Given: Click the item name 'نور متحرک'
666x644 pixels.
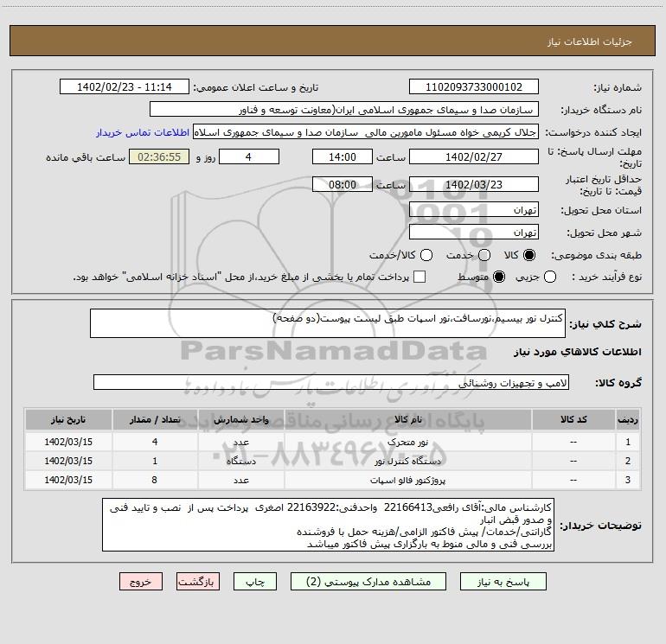Looking at the screenshot, I should (x=407, y=443).
